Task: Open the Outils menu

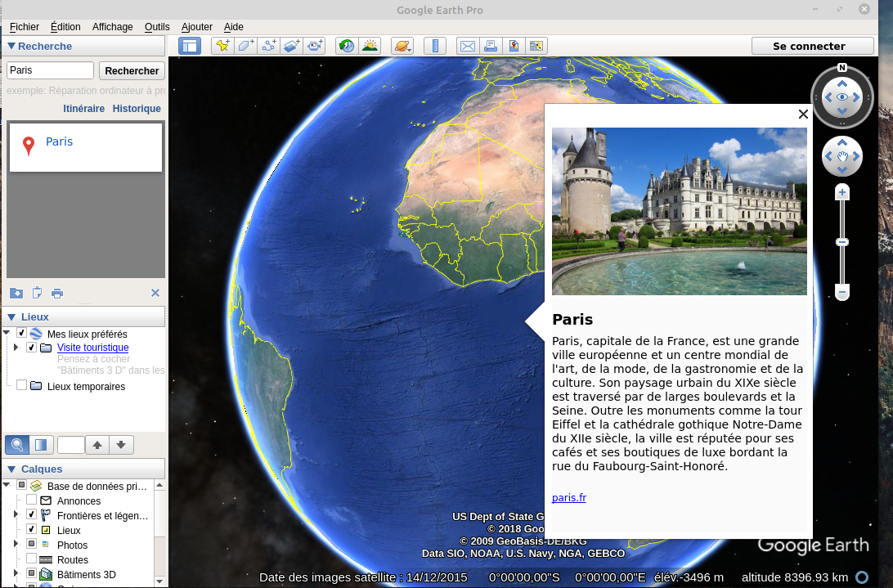Action: [x=157, y=27]
